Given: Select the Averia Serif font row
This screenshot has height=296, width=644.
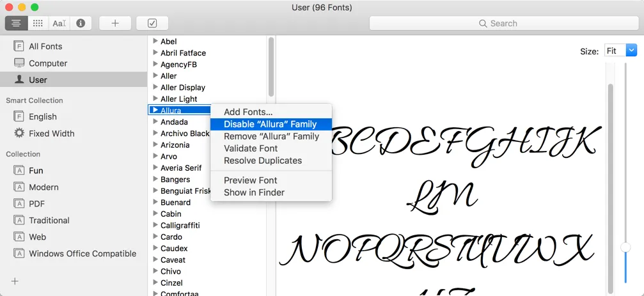Looking at the screenshot, I should pos(179,167).
